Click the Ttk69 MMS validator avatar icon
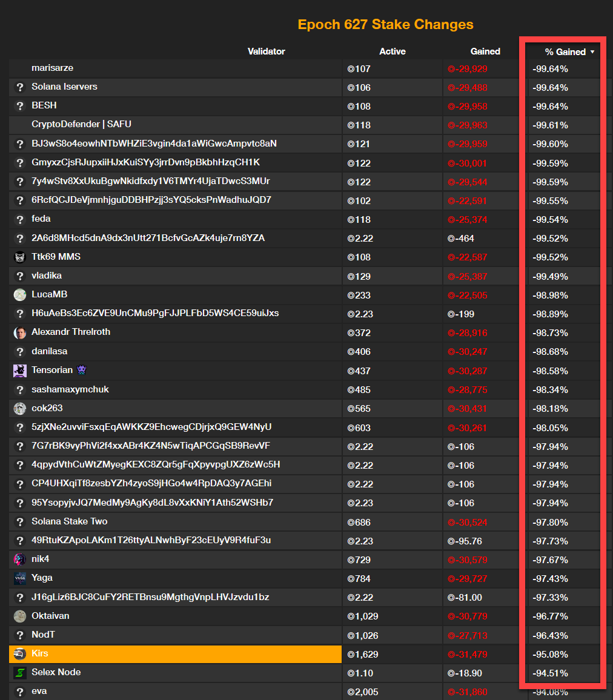The width and height of the screenshot is (613, 700). coord(19,257)
